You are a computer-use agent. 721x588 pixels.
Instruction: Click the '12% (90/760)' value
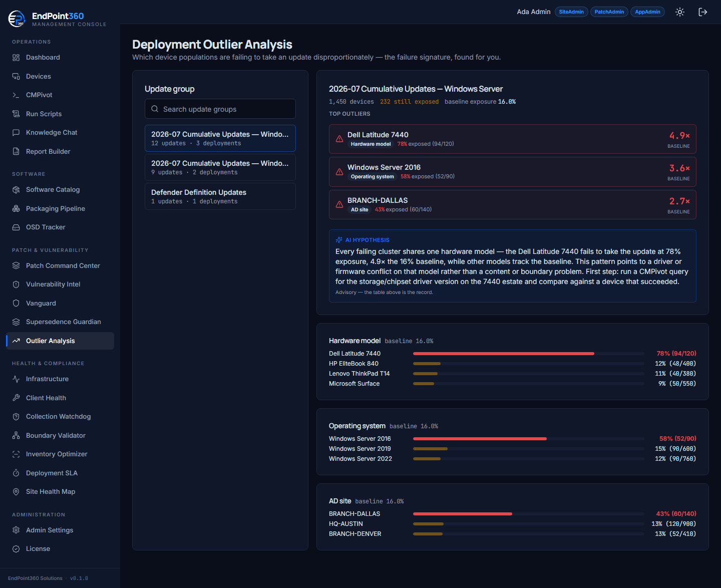[x=675, y=459]
